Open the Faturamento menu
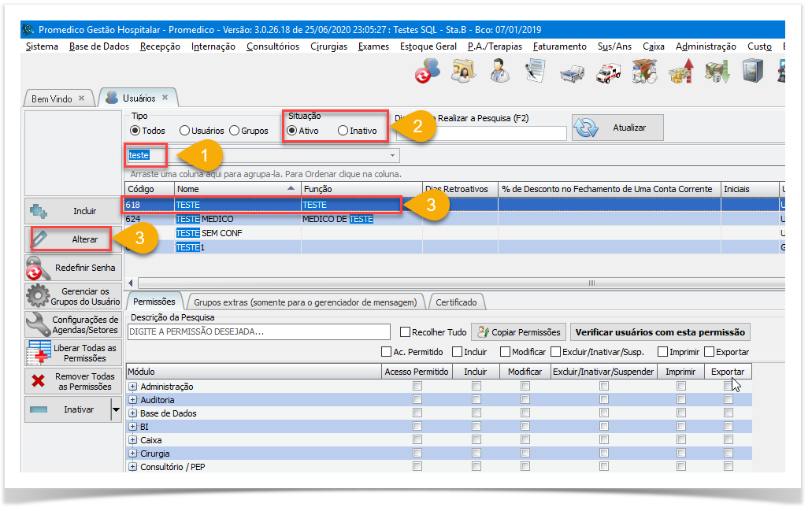This screenshot has height=511, width=812. 559,46
